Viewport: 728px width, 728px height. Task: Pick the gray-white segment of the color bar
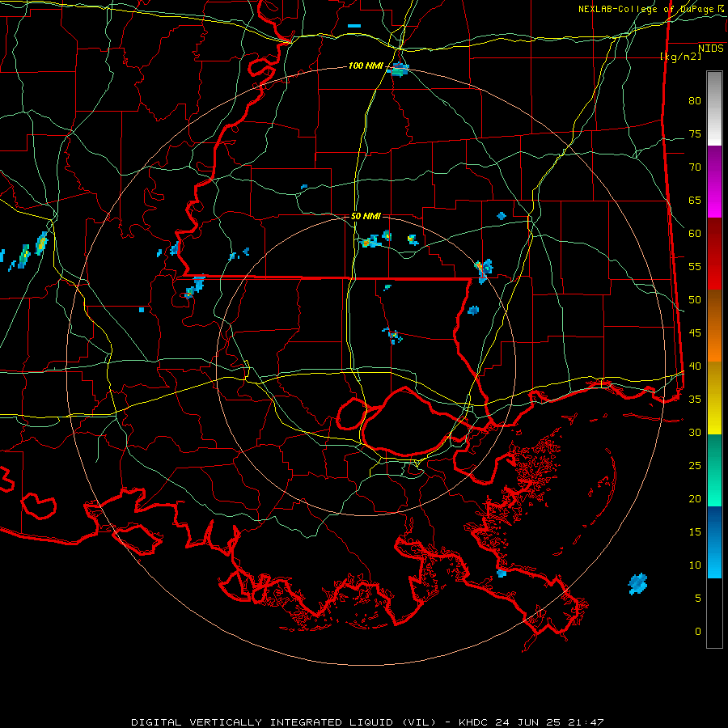coord(714,108)
